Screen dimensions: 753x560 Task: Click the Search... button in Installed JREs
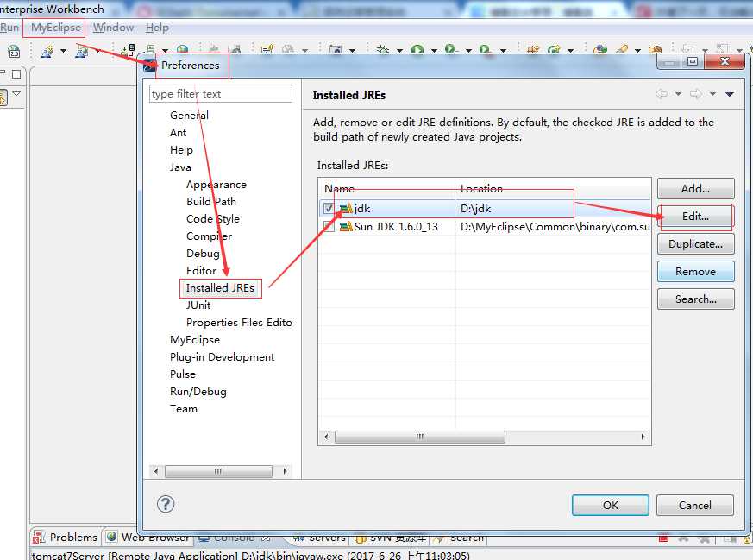(x=695, y=299)
